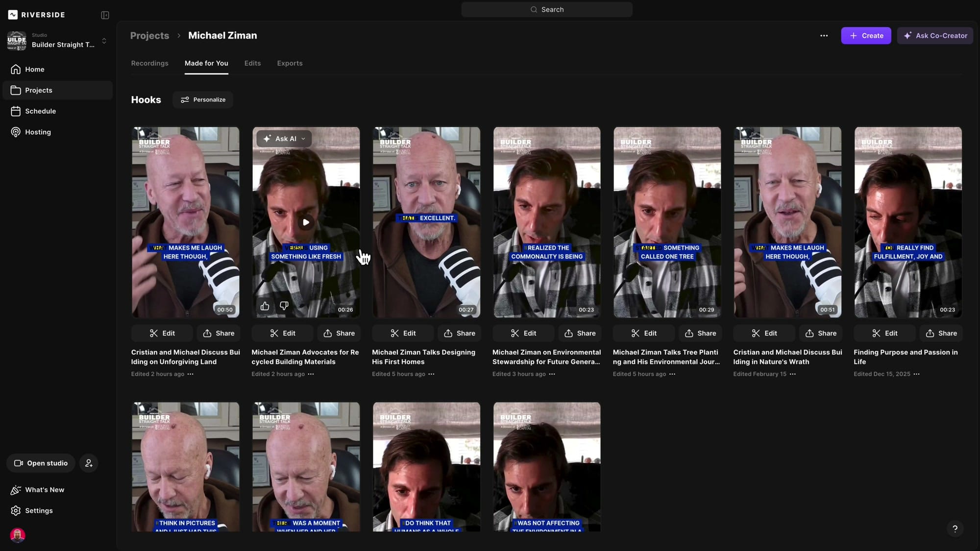Open options menu under Unforgiving Land clip

[191, 374]
